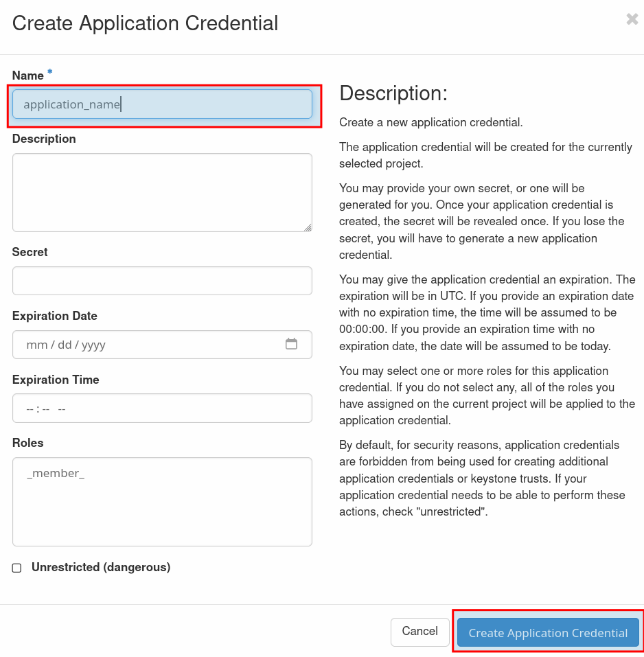Click inside the Description text area
The image size is (644, 657).
pos(162,192)
